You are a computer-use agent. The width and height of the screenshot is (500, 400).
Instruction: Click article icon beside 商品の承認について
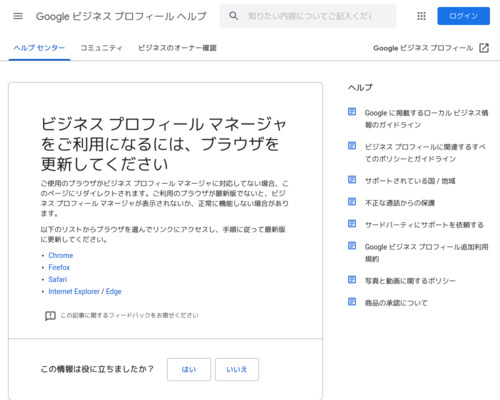[x=352, y=302]
